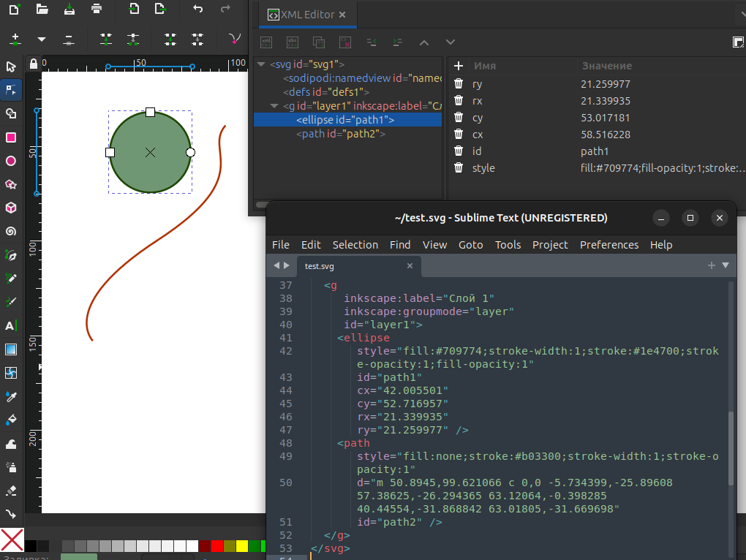Screen dimensions: 746x560
Task: Click the Print document icon
Action: pos(97,9)
